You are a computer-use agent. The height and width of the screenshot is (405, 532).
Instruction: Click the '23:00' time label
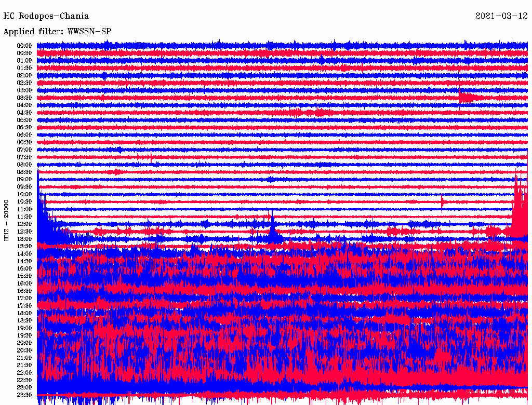(x=24, y=387)
